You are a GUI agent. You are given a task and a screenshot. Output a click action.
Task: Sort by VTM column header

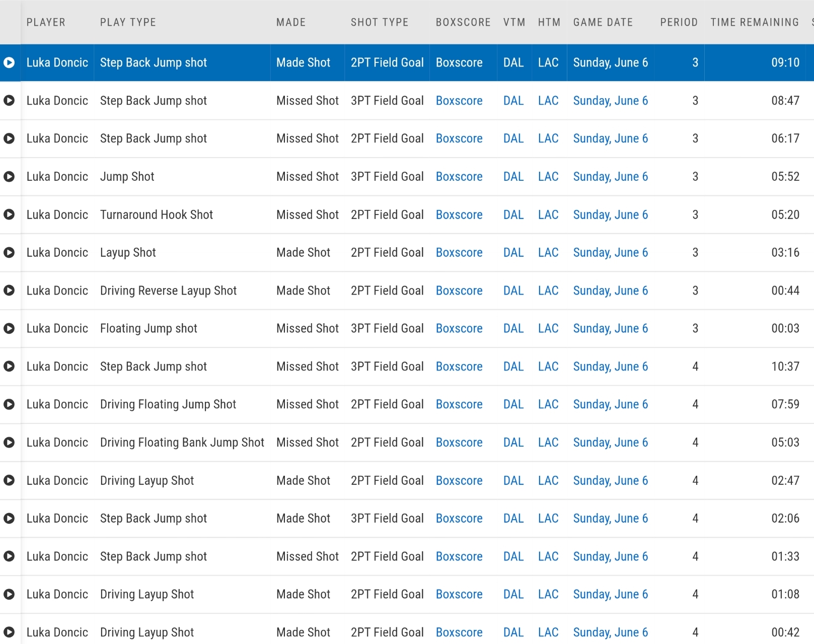514,22
